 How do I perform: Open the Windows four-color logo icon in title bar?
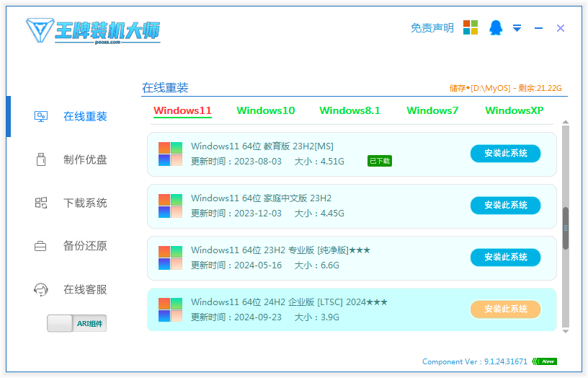coord(471,28)
